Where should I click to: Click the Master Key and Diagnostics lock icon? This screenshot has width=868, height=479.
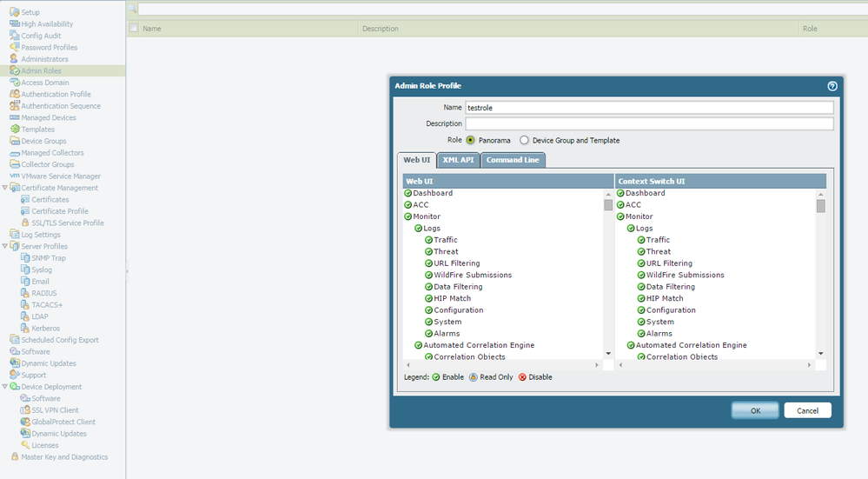(14, 457)
